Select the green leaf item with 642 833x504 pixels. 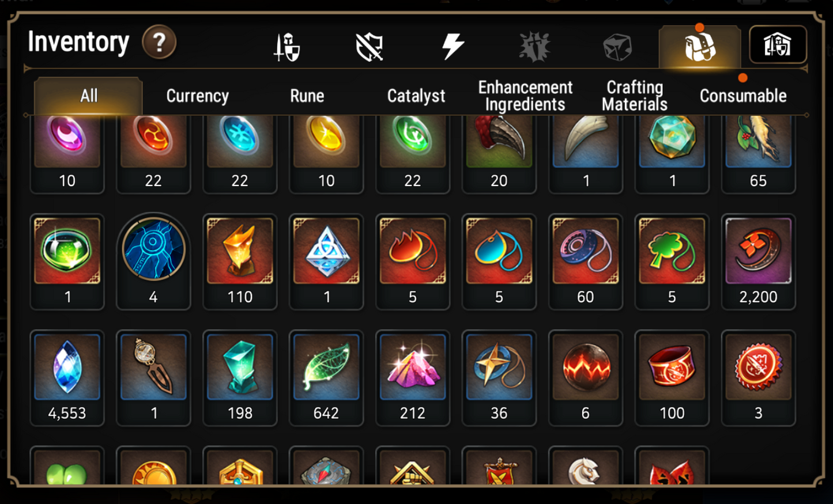[326, 378]
